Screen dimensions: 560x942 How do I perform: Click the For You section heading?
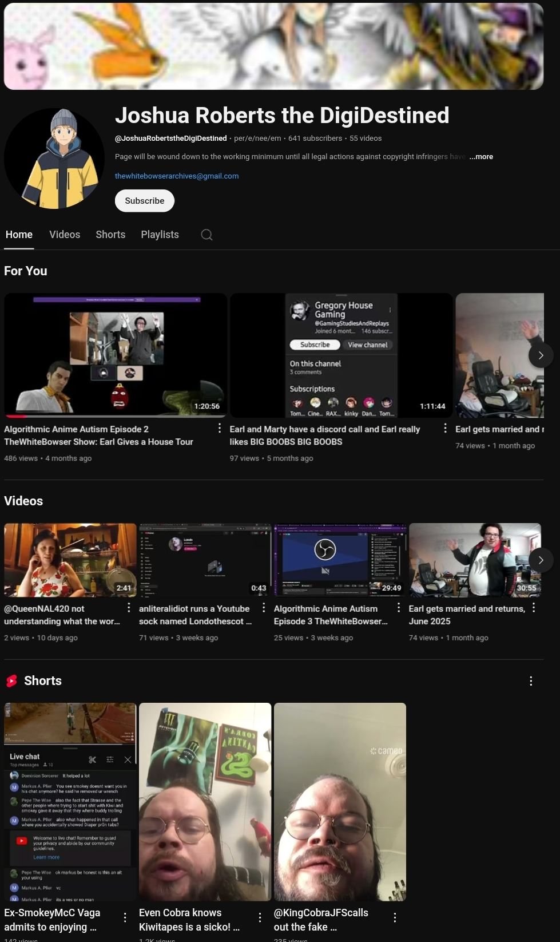pos(26,271)
